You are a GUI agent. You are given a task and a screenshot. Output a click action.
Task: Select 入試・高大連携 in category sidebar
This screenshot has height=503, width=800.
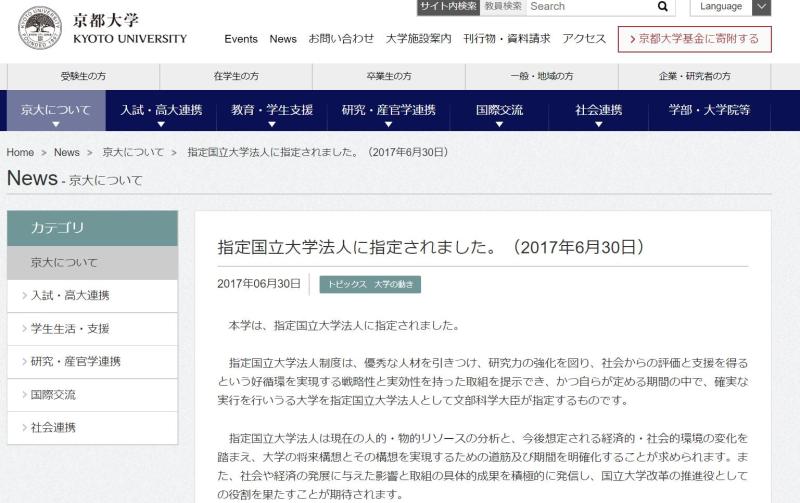pos(92,296)
